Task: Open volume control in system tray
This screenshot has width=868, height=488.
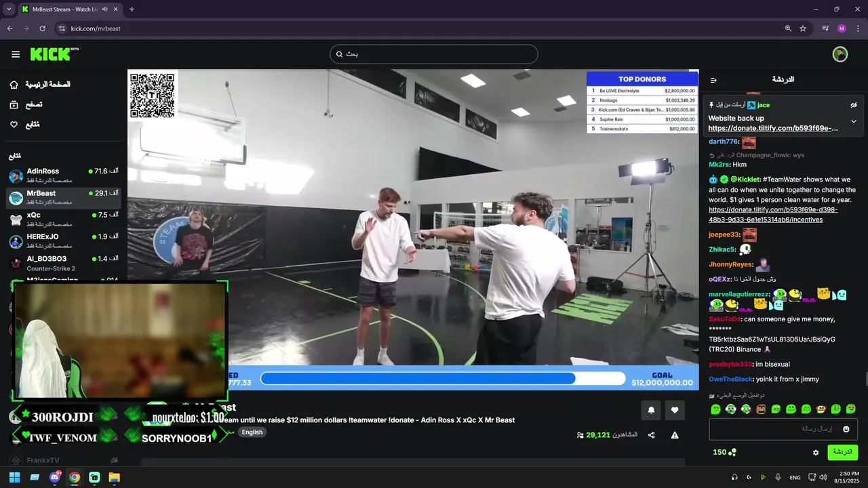Action: 823,477
